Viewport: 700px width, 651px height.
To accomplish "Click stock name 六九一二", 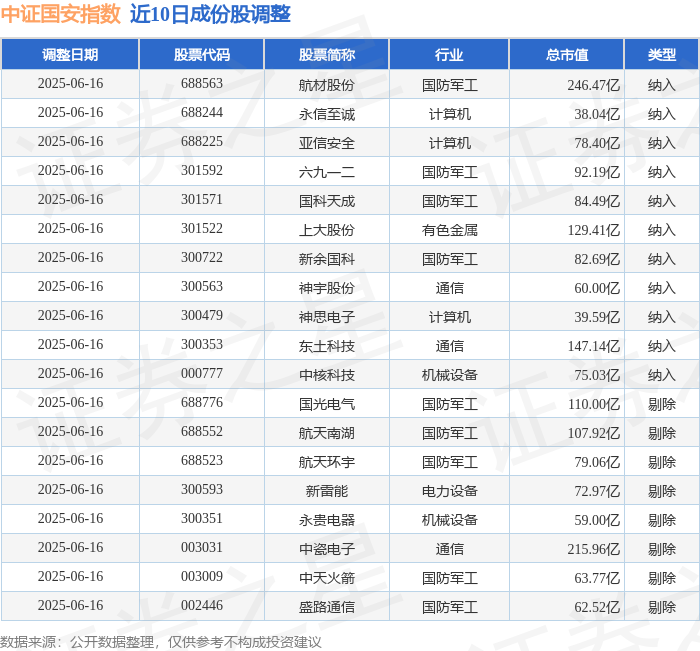I will [x=327, y=172].
